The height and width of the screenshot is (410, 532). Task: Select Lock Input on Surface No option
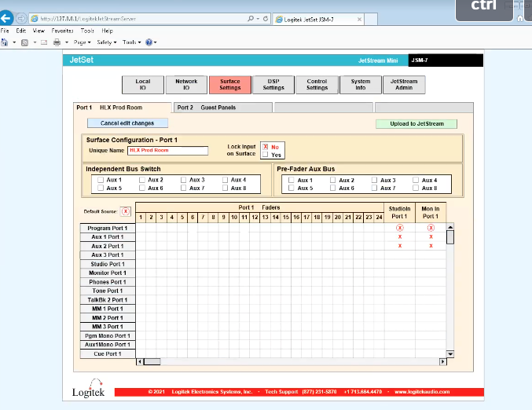[266, 147]
